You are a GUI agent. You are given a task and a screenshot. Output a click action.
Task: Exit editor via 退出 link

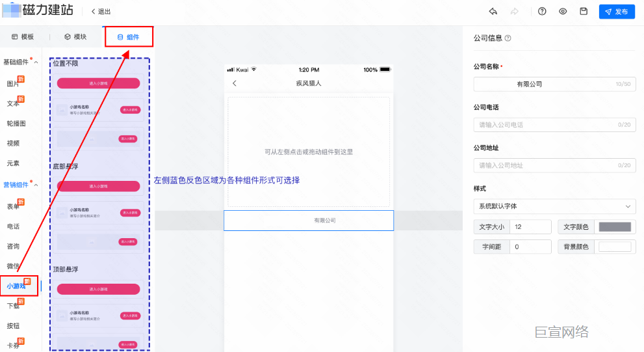point(101,12)
